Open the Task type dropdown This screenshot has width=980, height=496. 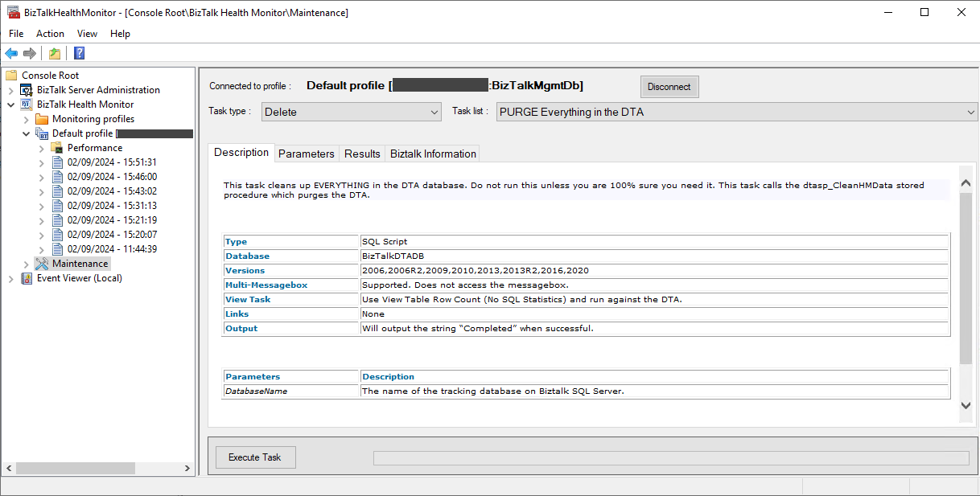(352, 112)
